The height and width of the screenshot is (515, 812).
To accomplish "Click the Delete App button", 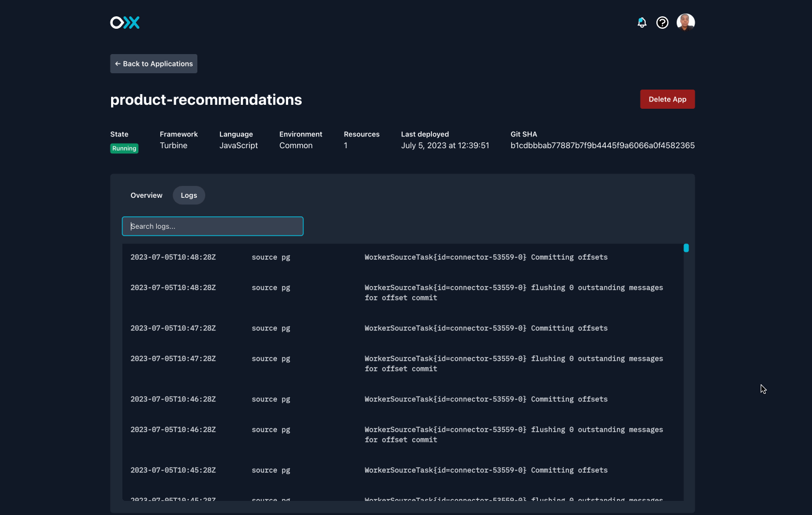I will click(x=667, y=99).
